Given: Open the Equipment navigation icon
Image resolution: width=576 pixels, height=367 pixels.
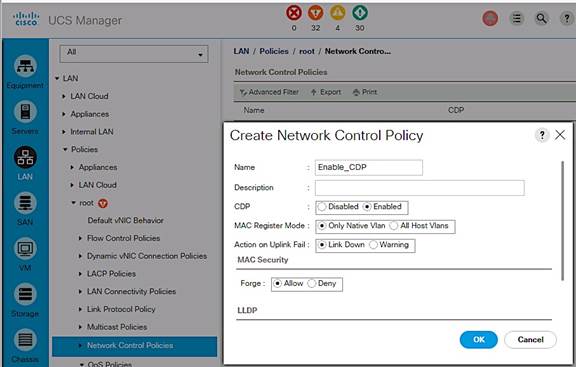Looking at the screenshot, I should point(25,66).
